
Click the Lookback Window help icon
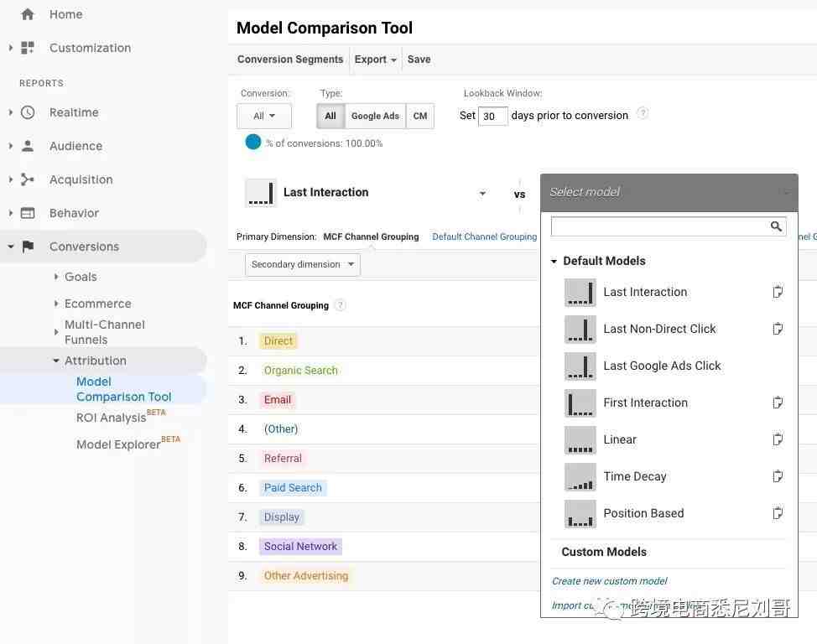tap(643, 113)
